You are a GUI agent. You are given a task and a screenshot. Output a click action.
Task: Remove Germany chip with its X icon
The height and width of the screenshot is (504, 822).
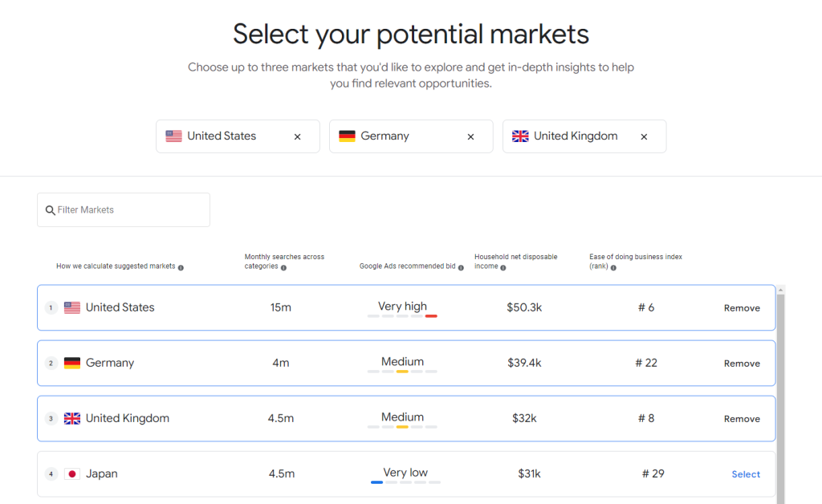pyautogui.click(x=470, y=136)
